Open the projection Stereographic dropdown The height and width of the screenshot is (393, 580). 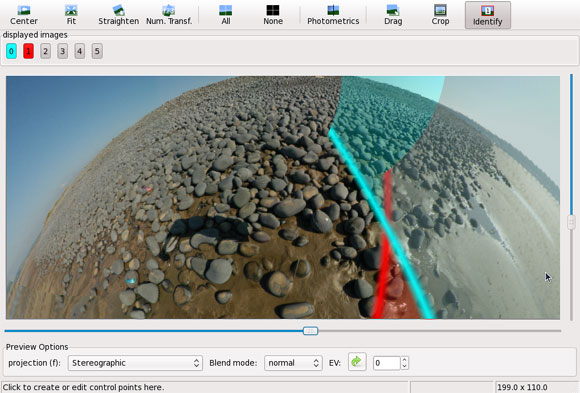tap(135, 363)
